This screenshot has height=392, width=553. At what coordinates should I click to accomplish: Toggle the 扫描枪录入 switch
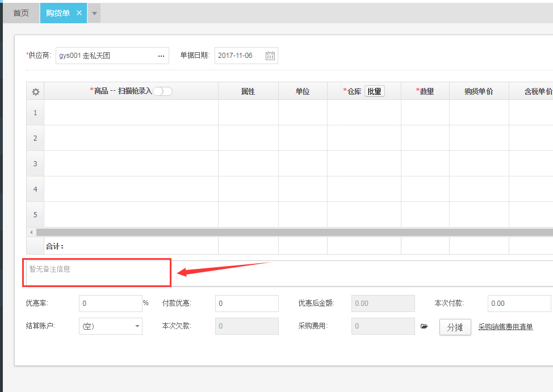[x=162, y=91]
